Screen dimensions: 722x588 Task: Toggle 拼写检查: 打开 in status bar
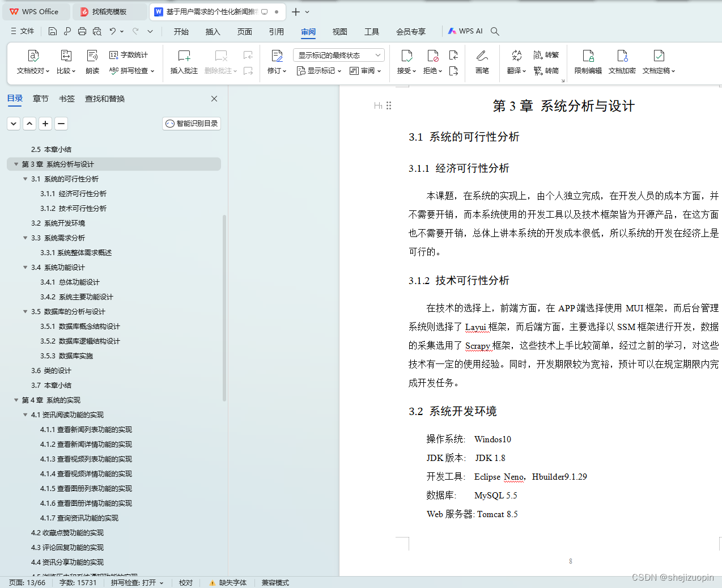click(137, 583)
